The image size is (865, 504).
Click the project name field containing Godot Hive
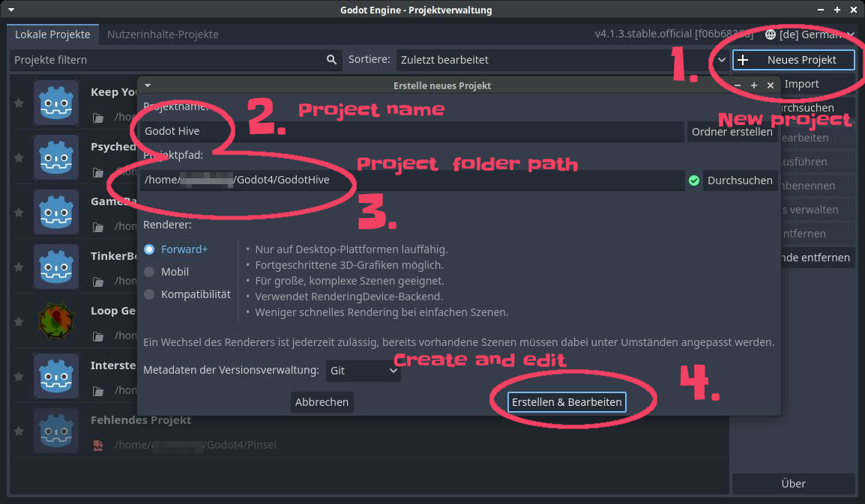[412, 131]
